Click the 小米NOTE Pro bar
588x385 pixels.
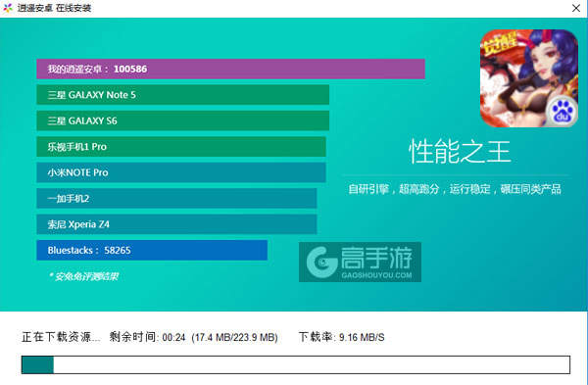pyautogui.click(x=181, y=172)
